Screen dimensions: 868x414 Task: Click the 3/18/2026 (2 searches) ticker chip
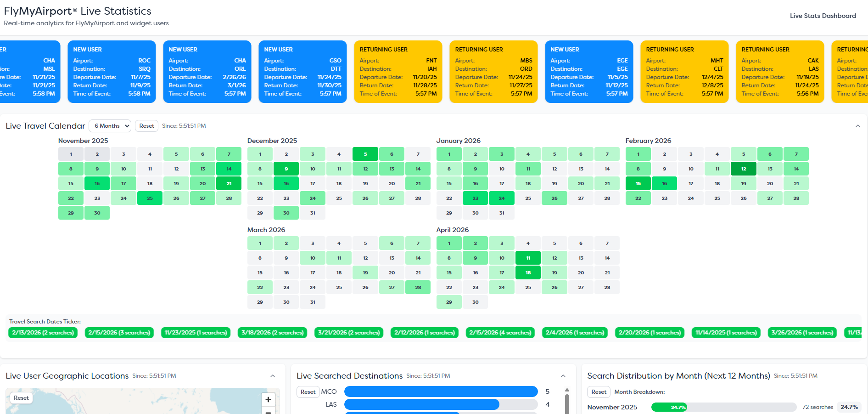click(x=273, y=333)
